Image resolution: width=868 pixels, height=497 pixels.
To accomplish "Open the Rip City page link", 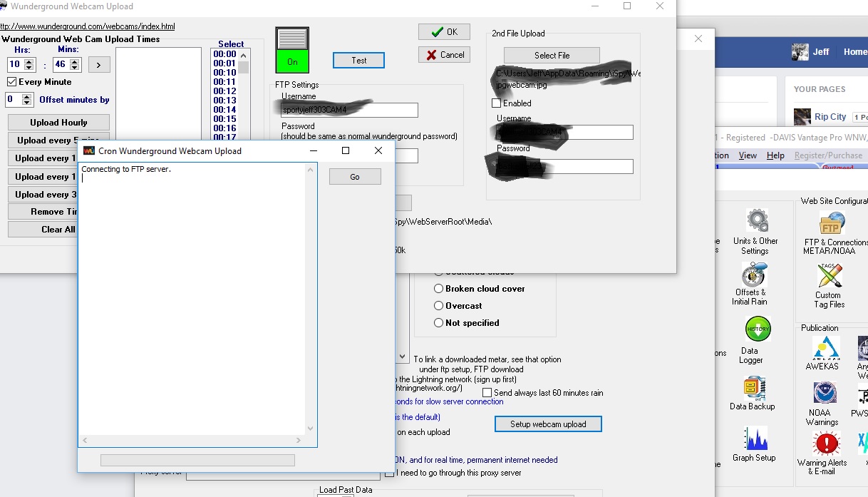I will (830, 117).
